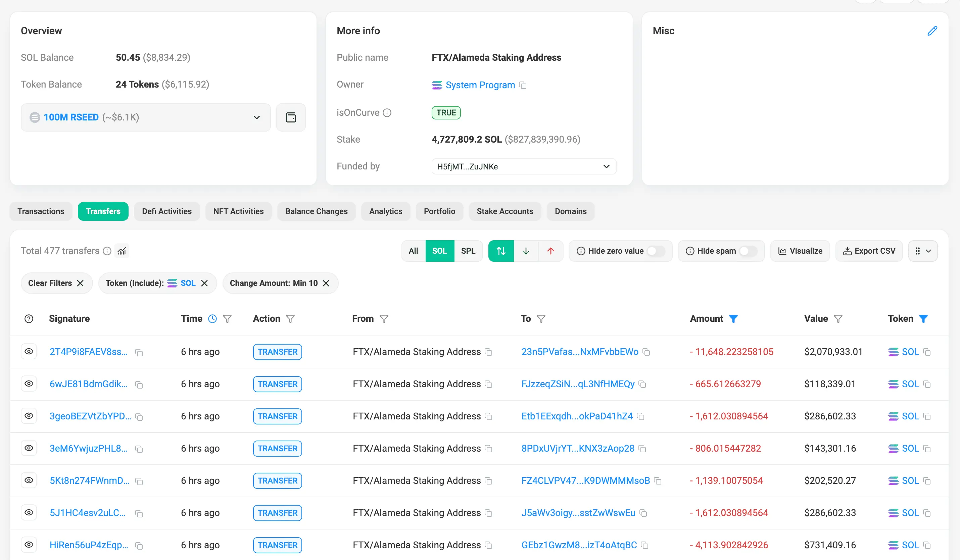Toggle the Time column clock format icon

pyautogui.click(x=212, y=319)
